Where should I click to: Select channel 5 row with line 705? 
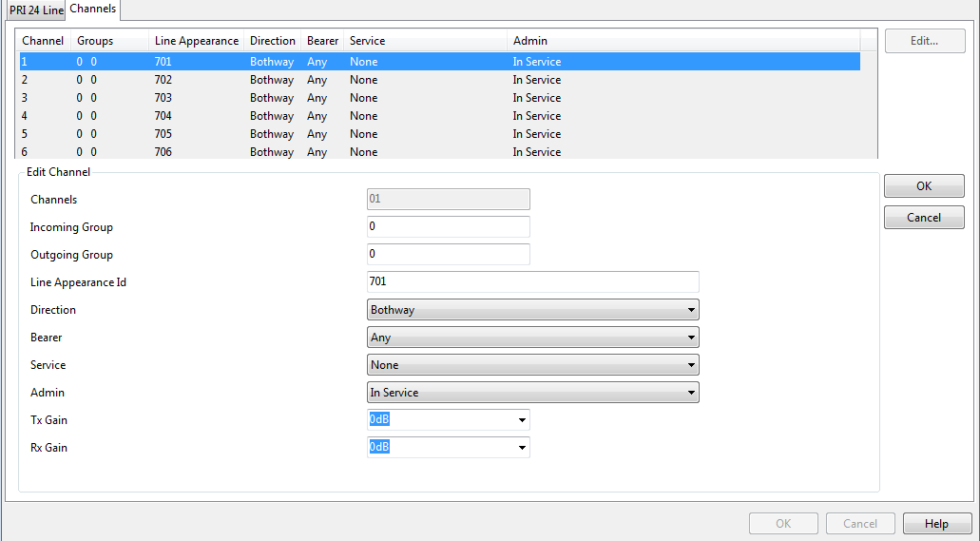pos(438,134)
